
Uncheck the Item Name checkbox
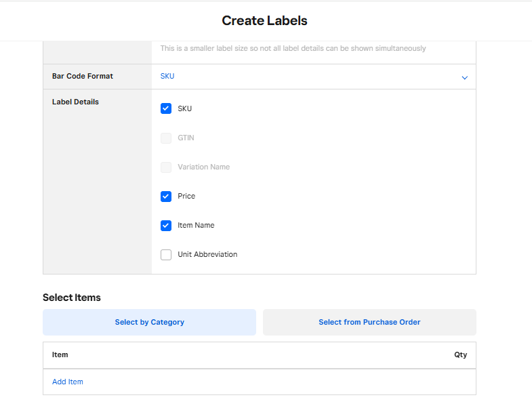(166, 226)
